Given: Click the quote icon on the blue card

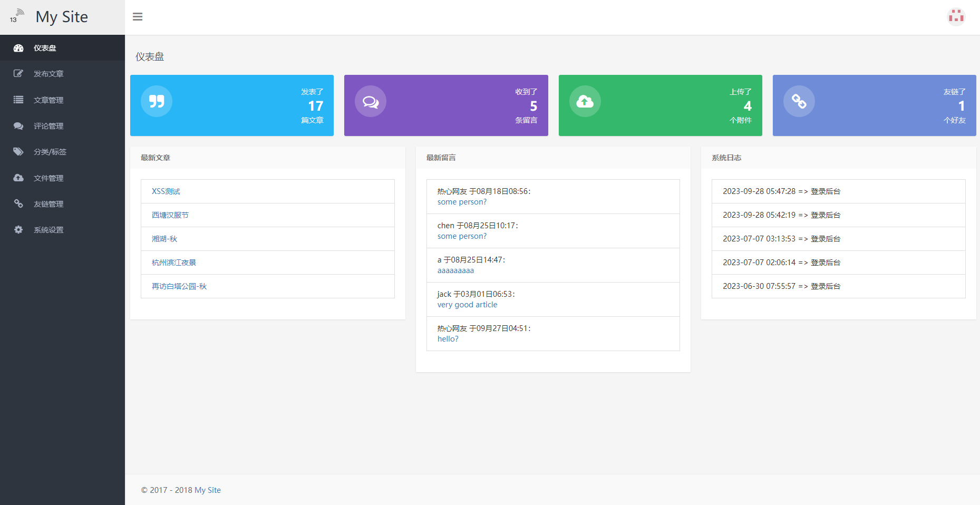Looking at the screenshot, I should [156, 101].
